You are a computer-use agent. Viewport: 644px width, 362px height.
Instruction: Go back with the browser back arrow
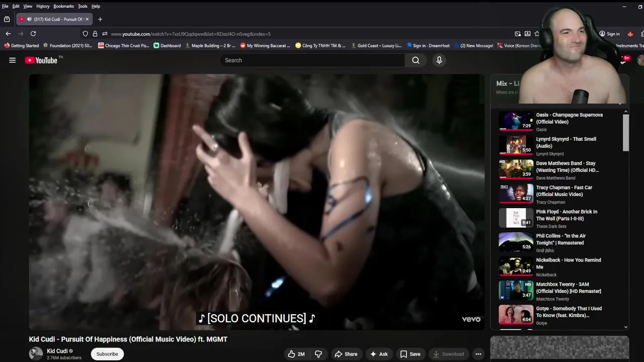pos(8,34)
